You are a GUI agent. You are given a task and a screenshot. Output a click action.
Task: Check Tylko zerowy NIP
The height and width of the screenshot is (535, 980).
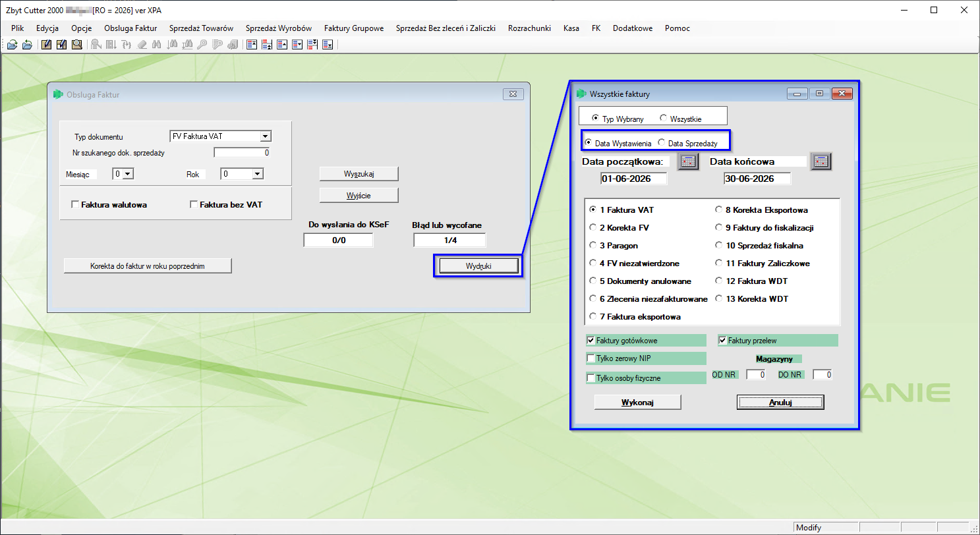point(591,358)
